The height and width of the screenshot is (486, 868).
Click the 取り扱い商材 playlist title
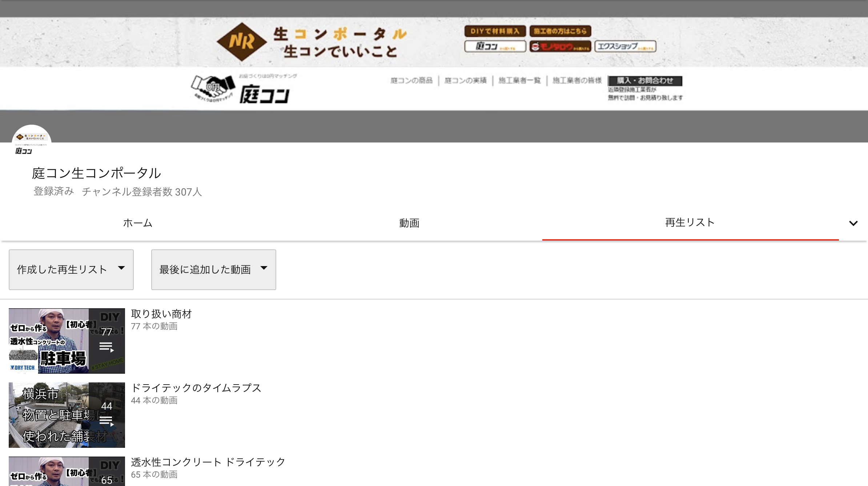click(x=161, y=314)
